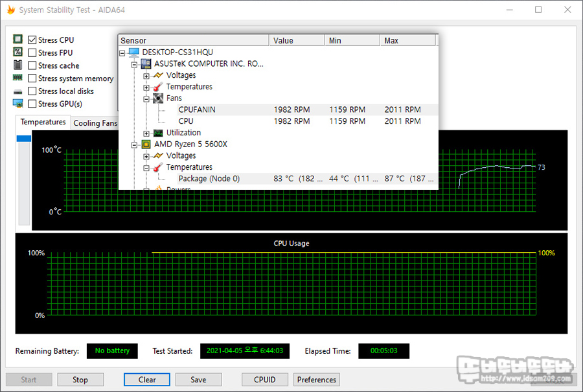Open Preferences
The width and height of the screenshot is (583, 392).
point(316,380)
